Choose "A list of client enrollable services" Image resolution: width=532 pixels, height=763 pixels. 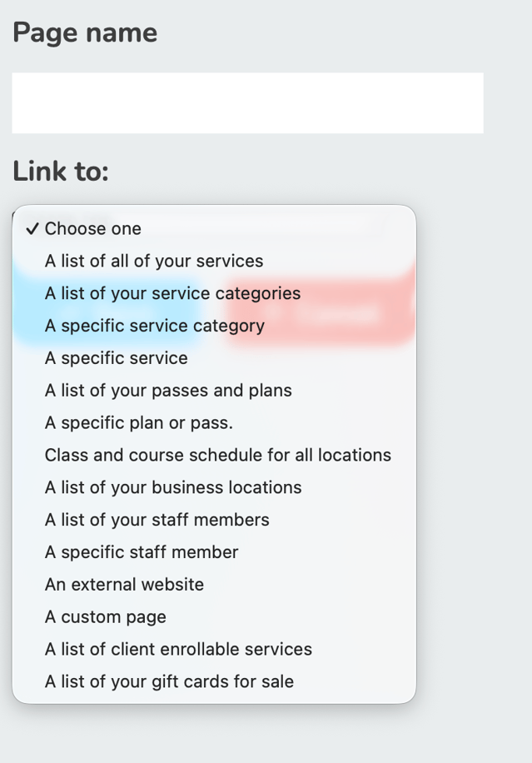point(177,649)
